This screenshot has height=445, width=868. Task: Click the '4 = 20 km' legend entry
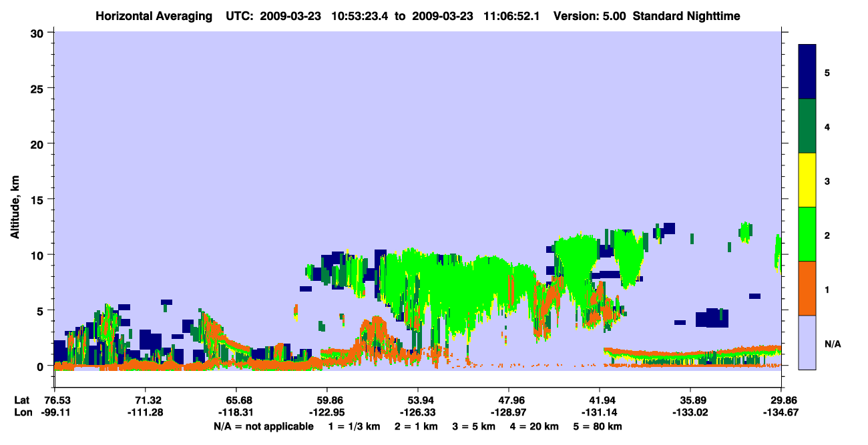(535, 426)
